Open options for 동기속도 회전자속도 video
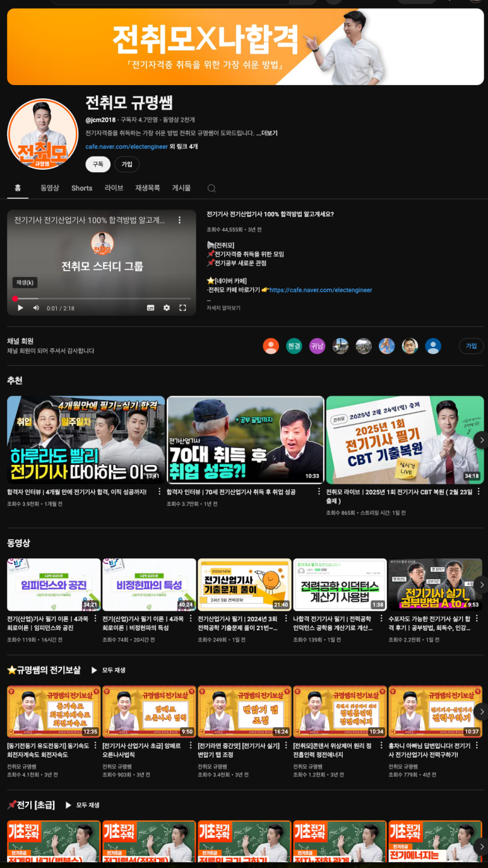 click(95, 746)
